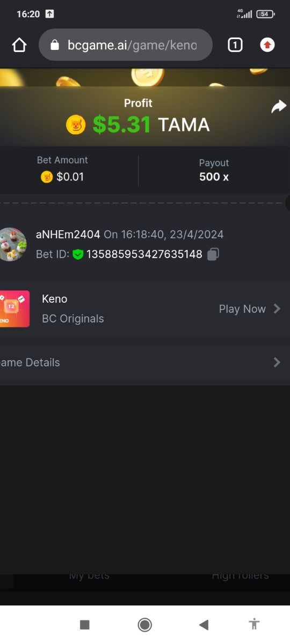Tap the green verified shield icon

[78, 254]
